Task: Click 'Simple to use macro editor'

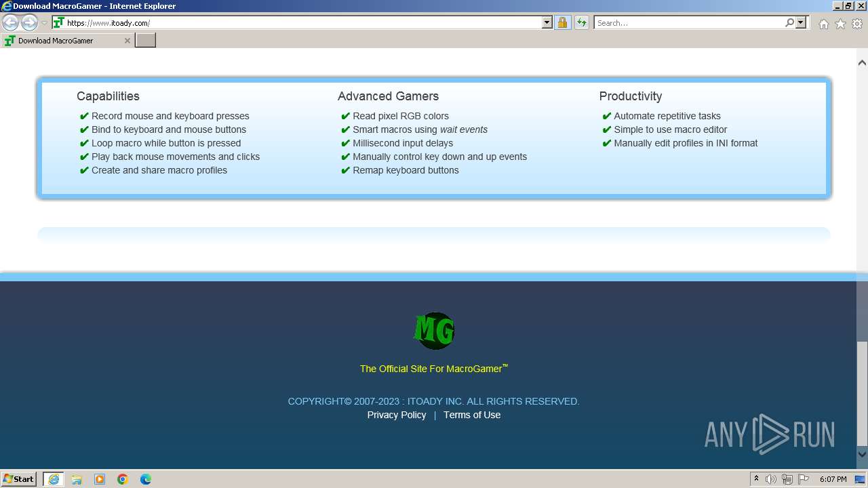Action: [x=671, y=129]
